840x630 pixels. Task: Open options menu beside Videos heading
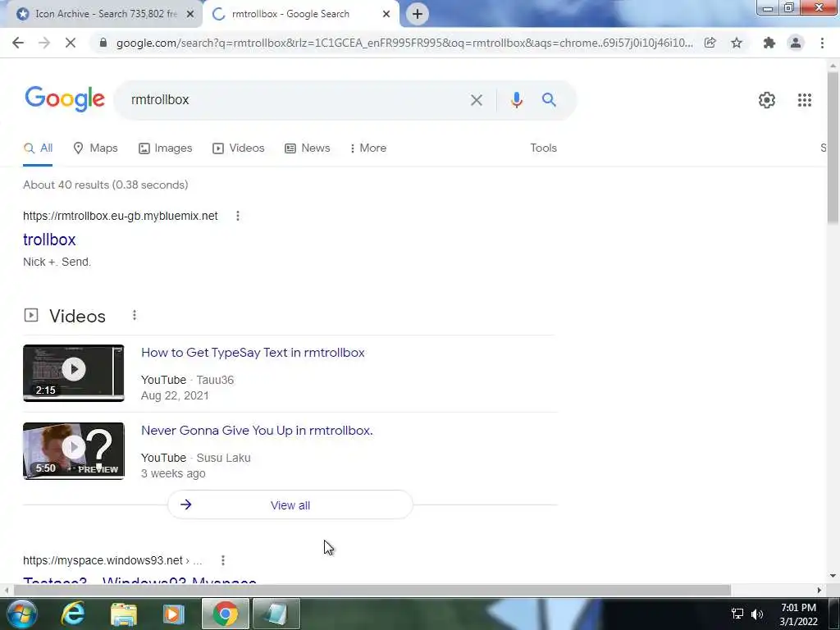[x=135, y=316]
